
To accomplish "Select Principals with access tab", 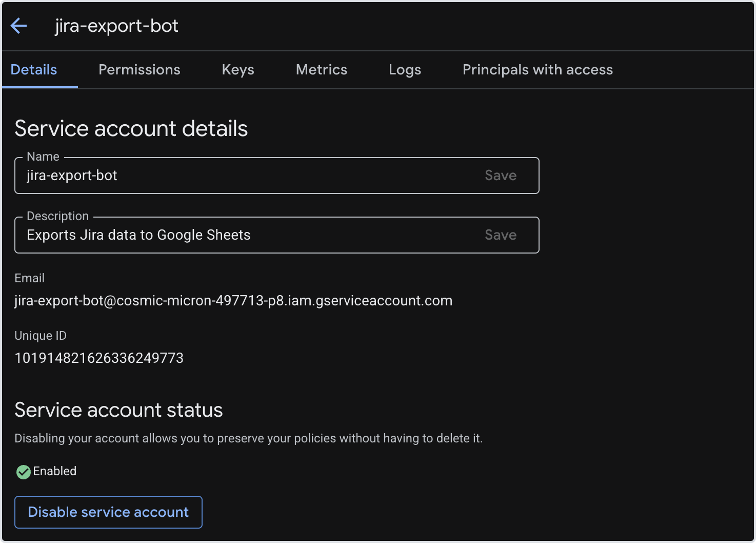I will point(538,70).
